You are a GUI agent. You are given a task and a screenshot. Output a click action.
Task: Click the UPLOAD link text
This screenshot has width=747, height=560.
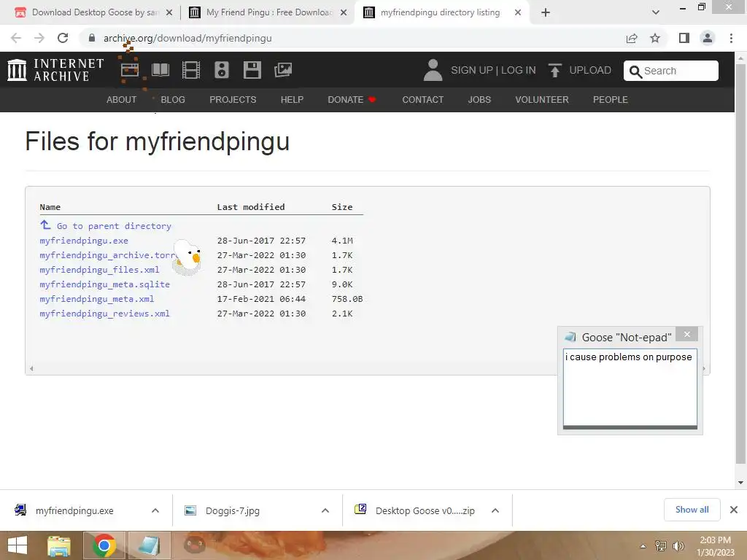589,70
